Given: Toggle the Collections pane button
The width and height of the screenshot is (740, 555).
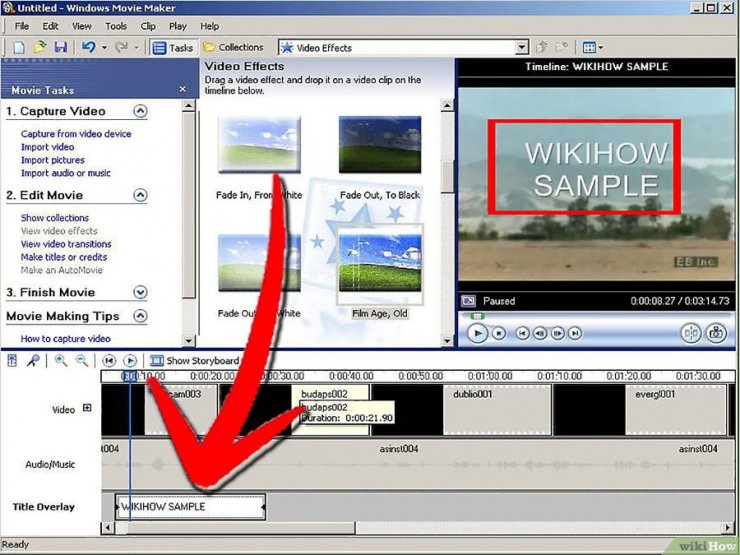Looking at the screenshot, I should click(233, 47).
